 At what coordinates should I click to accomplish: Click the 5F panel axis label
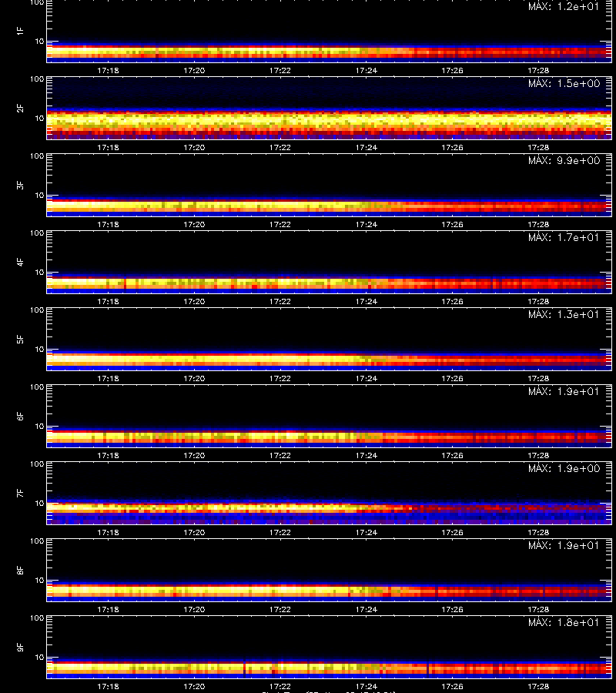tap(20, 339)
